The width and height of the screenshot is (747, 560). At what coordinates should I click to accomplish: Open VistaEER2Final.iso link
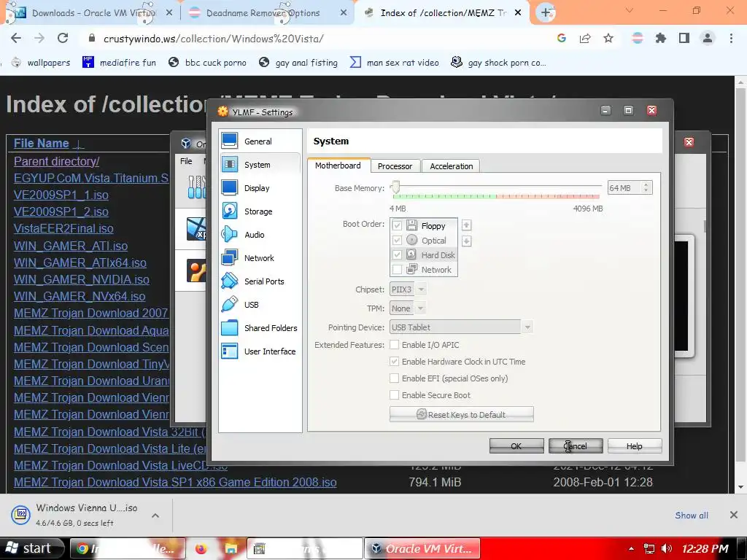click(x=63, y=228)
